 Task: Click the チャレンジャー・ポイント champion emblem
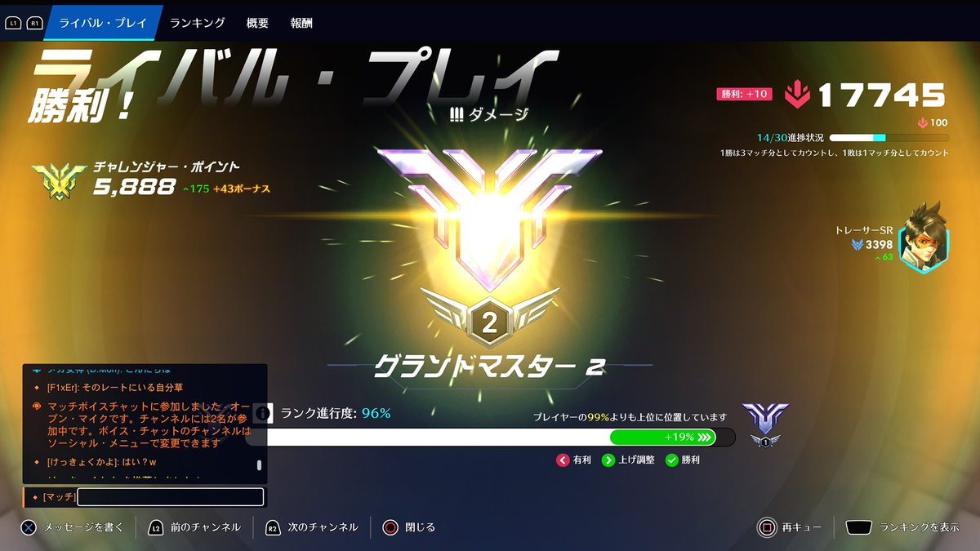[61, 179]
